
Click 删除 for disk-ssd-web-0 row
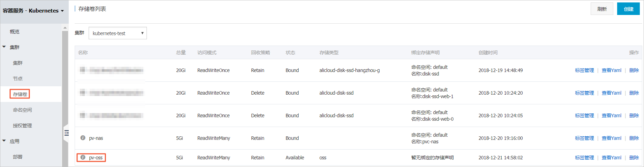(634, 116)
